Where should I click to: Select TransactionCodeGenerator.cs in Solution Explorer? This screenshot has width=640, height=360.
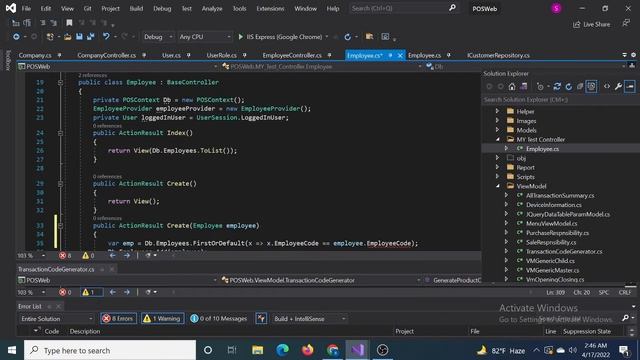click(564, 251)
